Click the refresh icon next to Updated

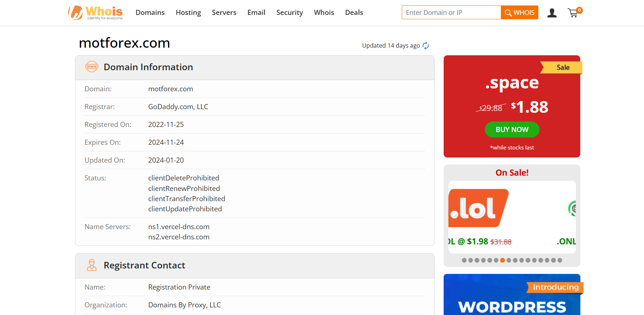tap(425, 46)
